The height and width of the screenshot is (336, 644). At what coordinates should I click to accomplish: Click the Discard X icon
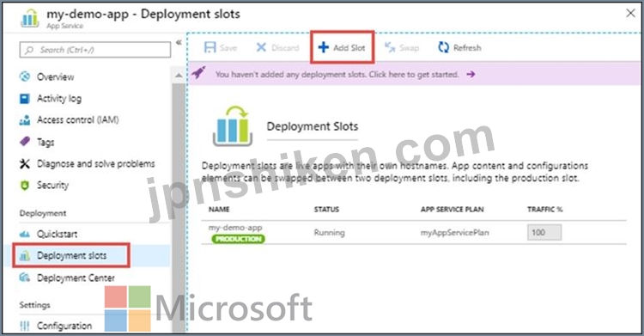[261, 47]
